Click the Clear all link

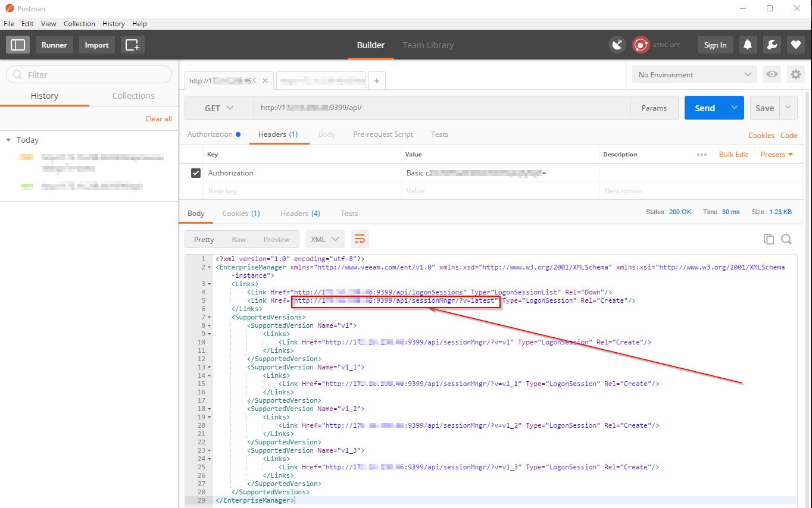pyautogui.click(x=158, y=119)
